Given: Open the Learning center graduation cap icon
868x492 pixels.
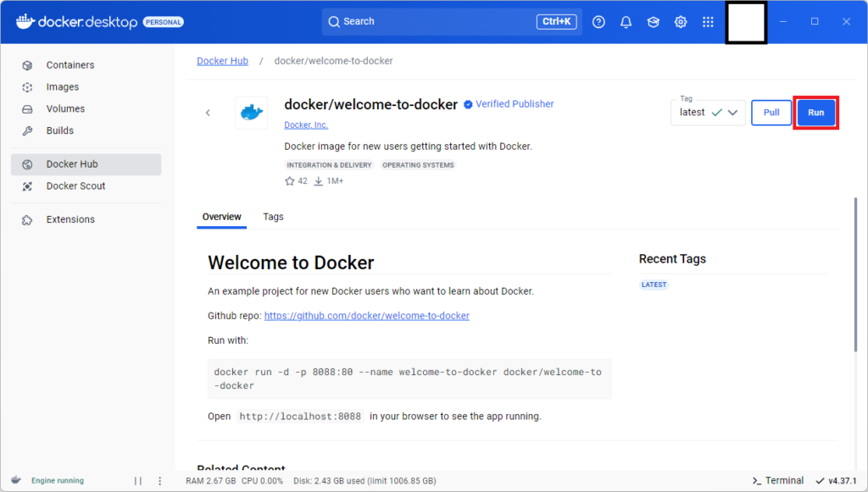Looking at the screenshot, I should click(654, 21).
